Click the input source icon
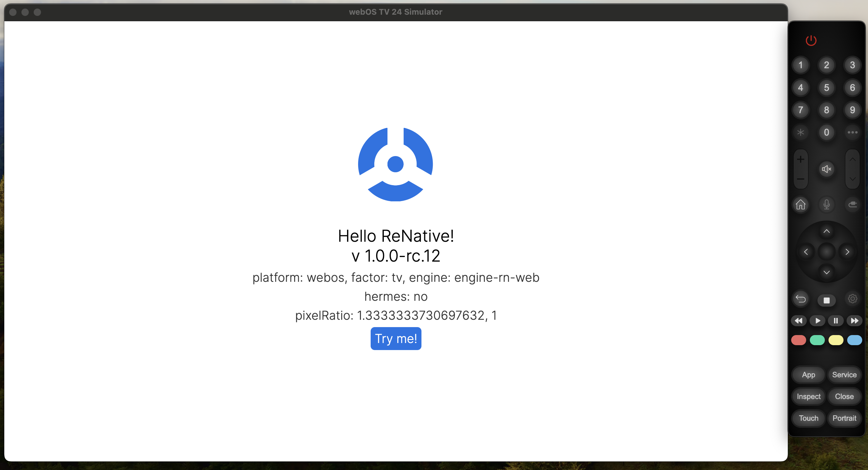The width and height of the screenshot is (868, 470). pyautogui.click(x=852, y=204)
